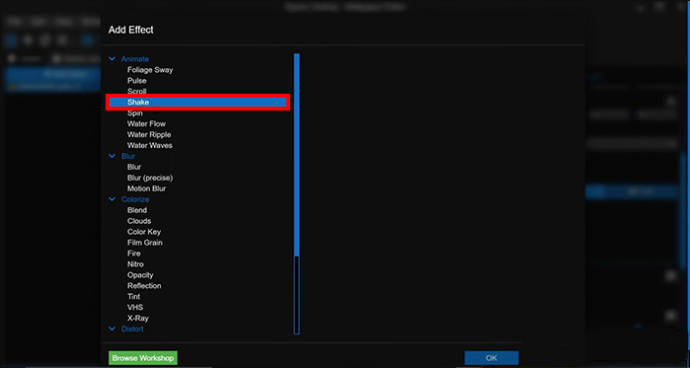Select the Spin effect
Screen dimensions: 690x368
(x=135, y=113)
